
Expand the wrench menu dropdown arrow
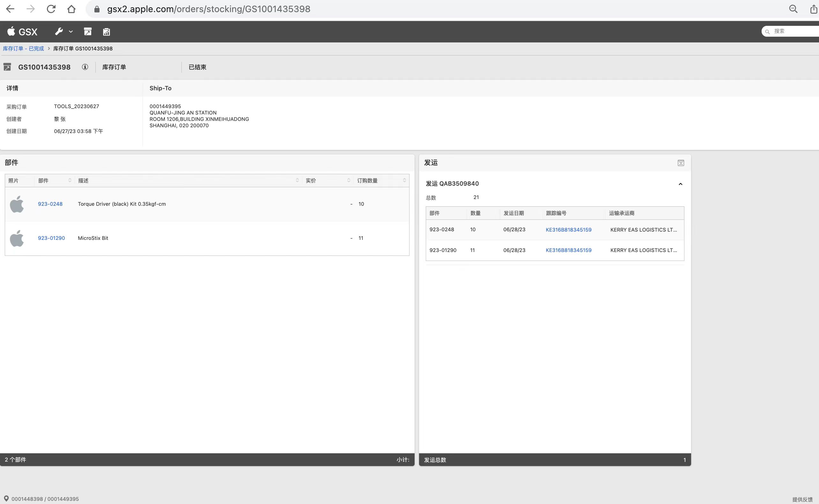[70, 32]
